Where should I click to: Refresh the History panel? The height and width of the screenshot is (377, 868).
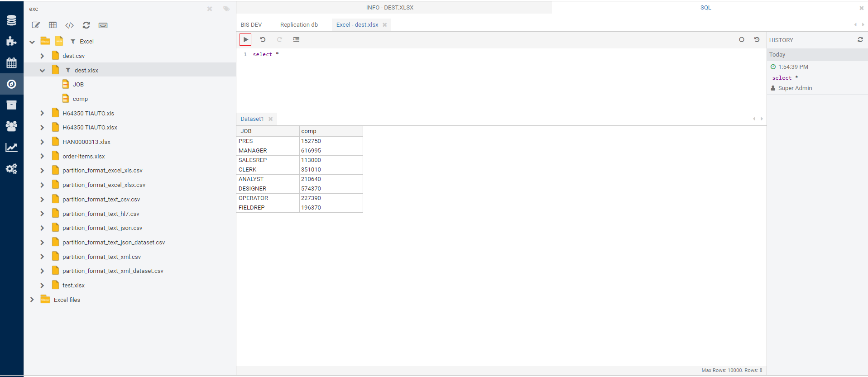coord(860,40)
